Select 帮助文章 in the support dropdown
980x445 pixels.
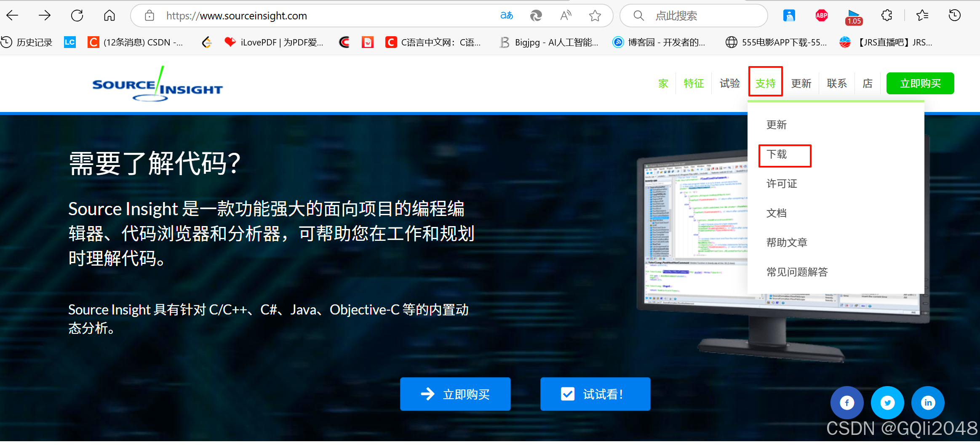point(787,242)
